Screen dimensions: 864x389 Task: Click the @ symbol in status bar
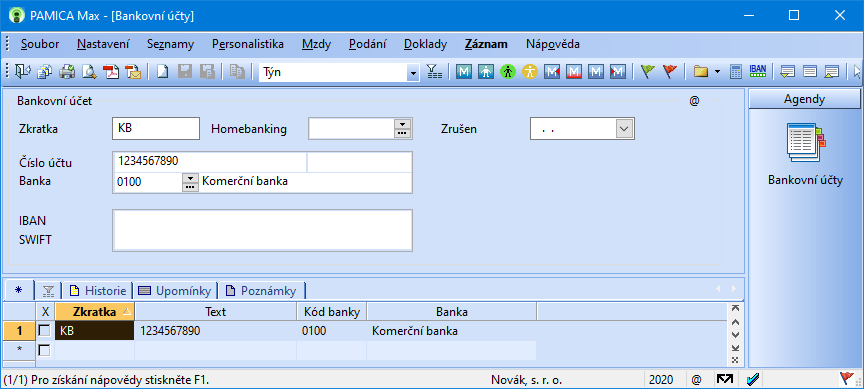[x=696, y=379]
